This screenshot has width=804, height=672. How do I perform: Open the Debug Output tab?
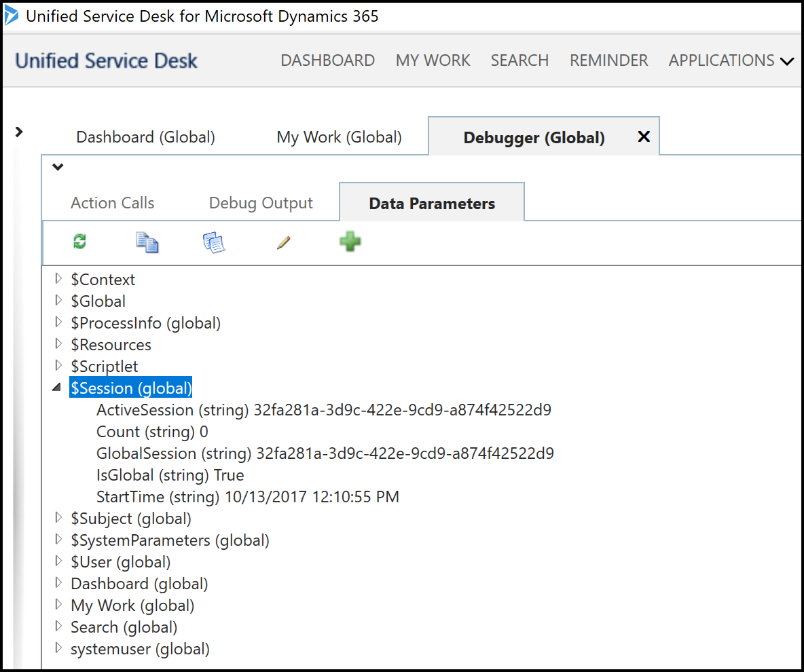click(261, 203)
